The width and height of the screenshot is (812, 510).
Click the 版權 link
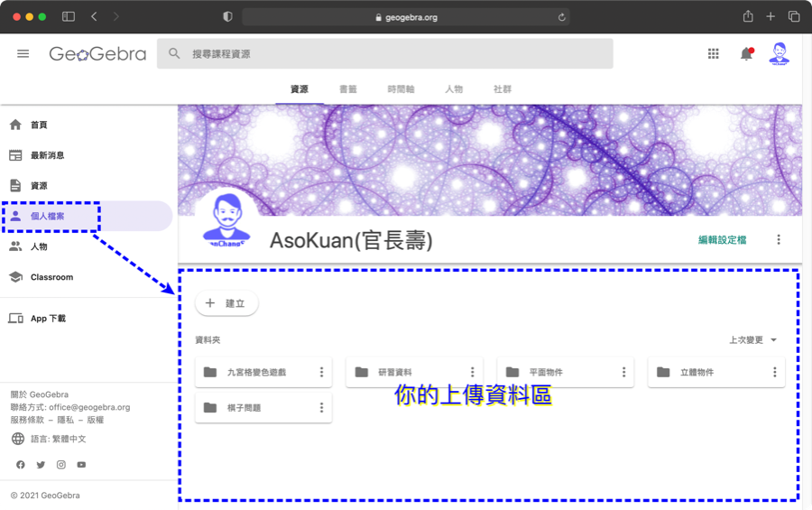pos(96,420)
